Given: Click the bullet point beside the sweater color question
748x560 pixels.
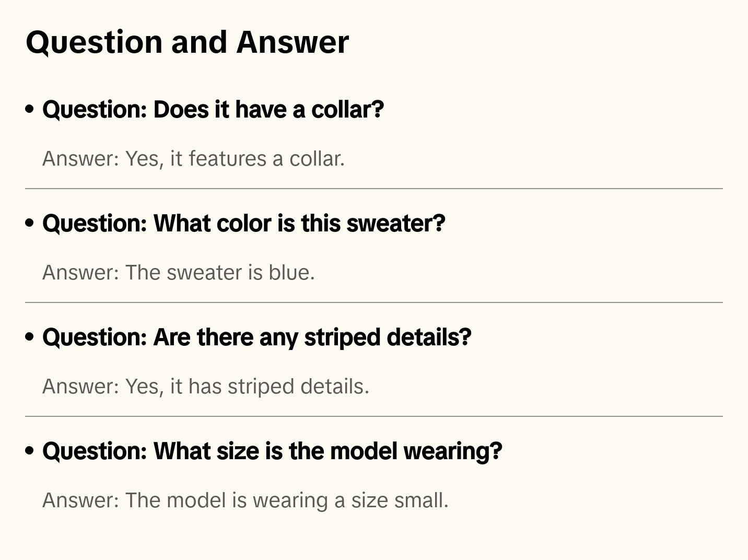Looking at the screenshot, I should [x=30, y=224].
